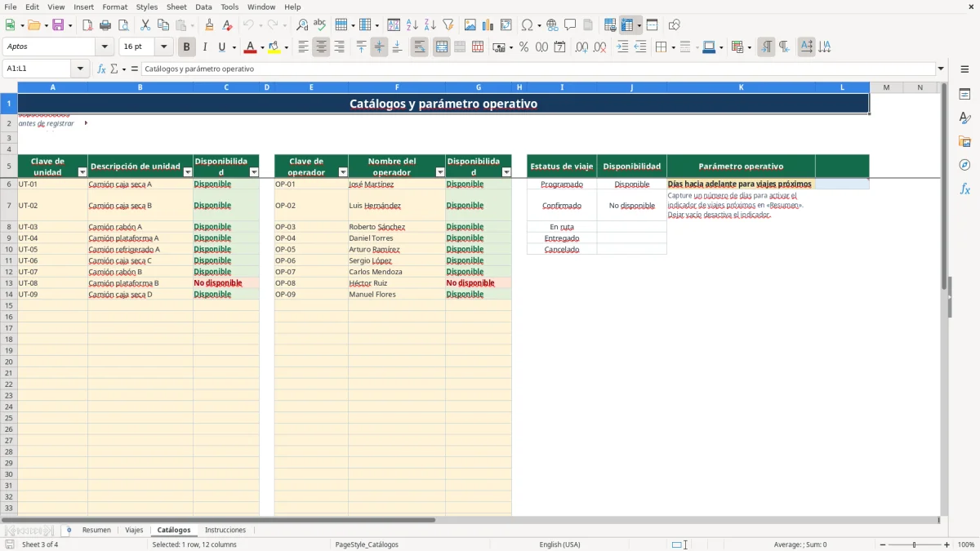Print the spreadsheet
This screenshot has width=980, height=551.
tap(105, 25)
